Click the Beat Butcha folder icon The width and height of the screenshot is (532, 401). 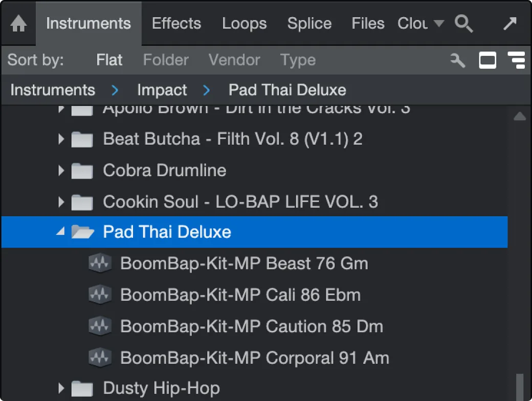pyautogui.click(x=82, y=139)
